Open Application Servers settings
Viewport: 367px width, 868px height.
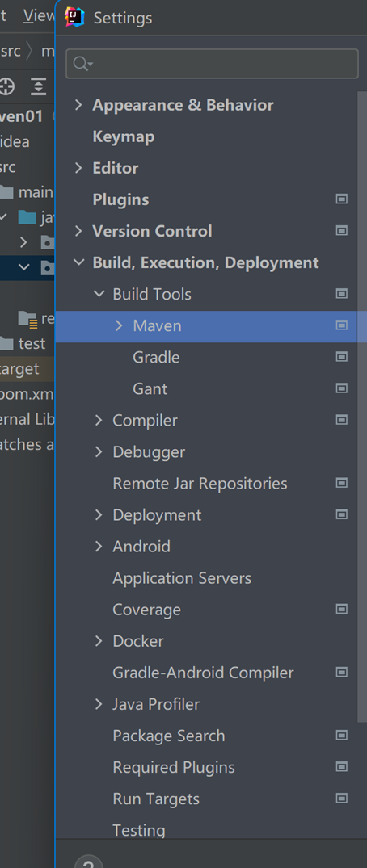pyautogui.click(x=182, y=578)
